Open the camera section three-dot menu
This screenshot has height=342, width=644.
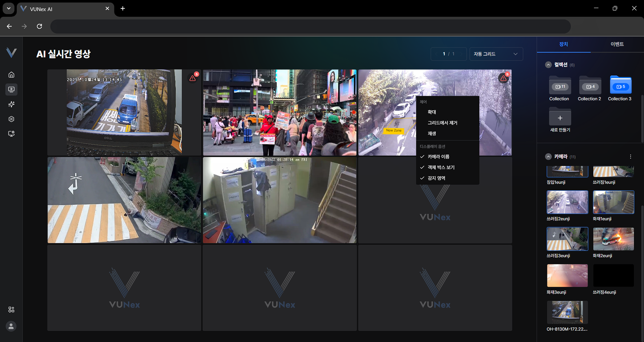click(x=630, y=157)
